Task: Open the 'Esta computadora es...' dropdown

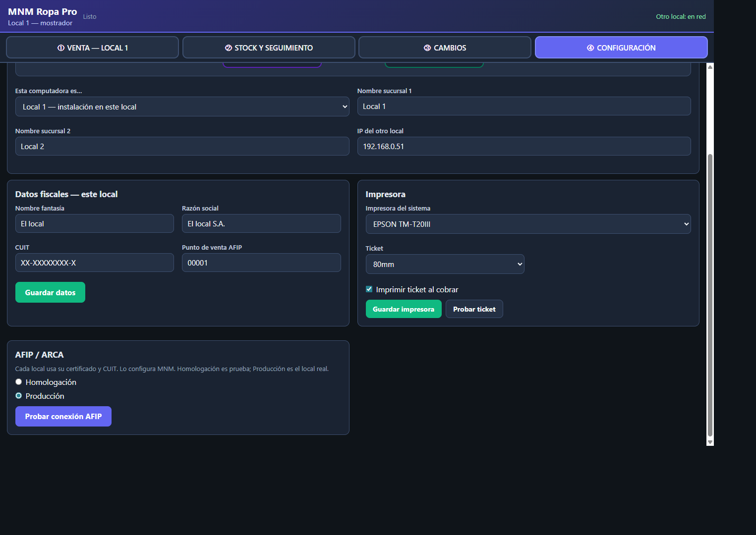Action: coord(182,107)
